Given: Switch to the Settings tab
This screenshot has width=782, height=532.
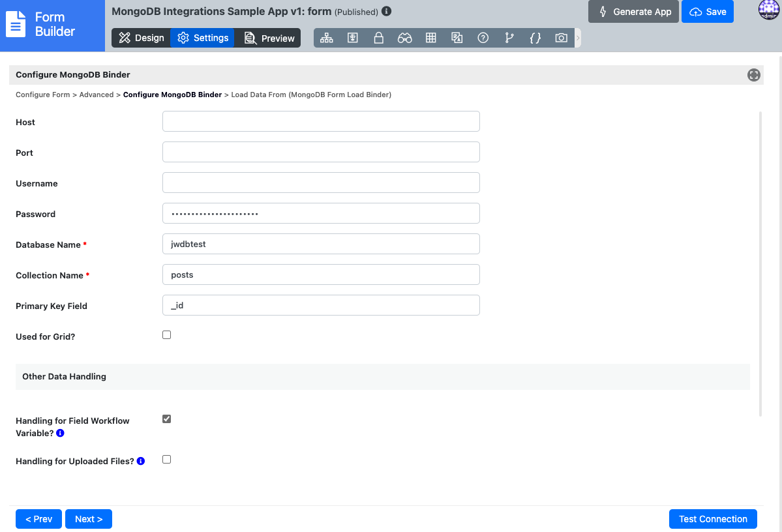Looking at the screenshot, I should tap(202, 38).
